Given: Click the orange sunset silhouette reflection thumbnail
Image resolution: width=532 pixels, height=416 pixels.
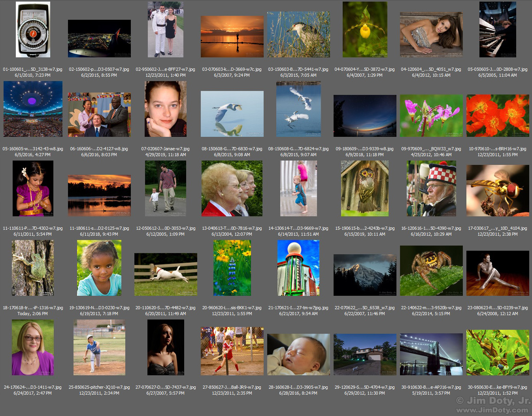Looking at the screenshot, I should [232, 36].
